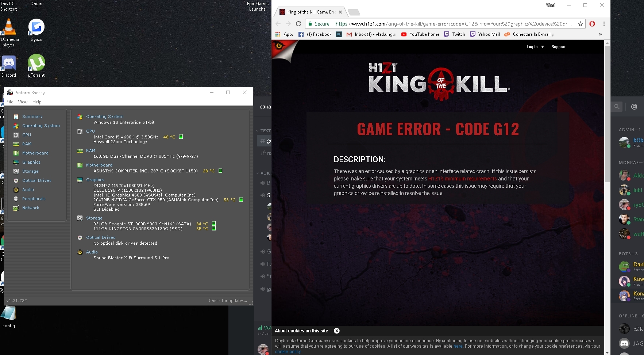Open Twitch bookmark
644x355 pixels.
point(455,34)
